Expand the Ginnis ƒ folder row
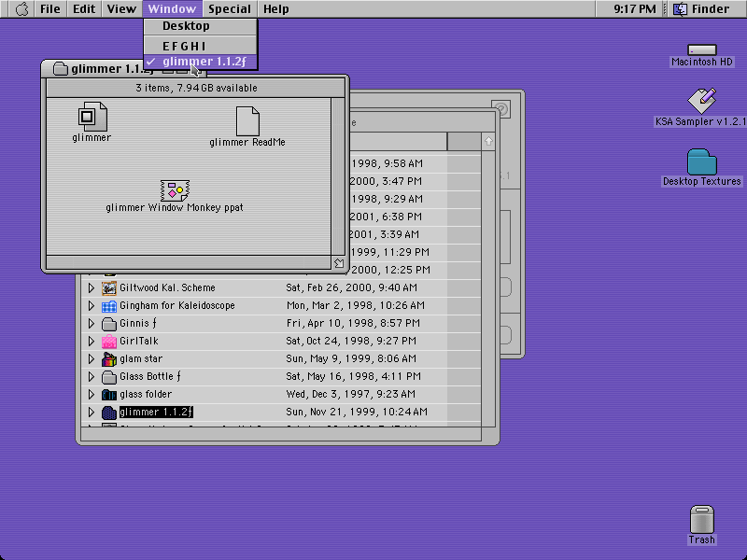The image size is (747, 560). tap(91, 324)
